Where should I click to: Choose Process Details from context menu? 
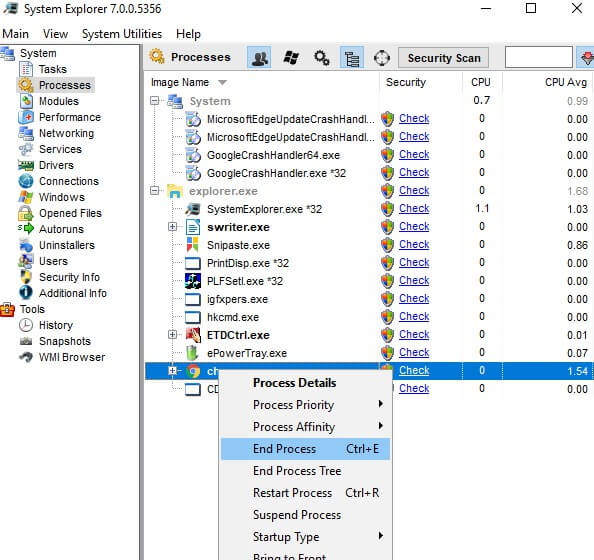(x=305, y=383)
